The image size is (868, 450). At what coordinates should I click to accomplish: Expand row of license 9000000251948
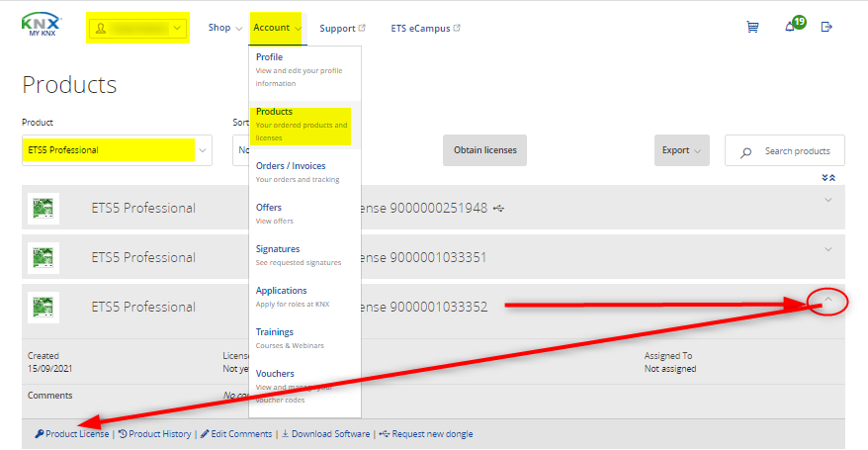pos(828,200)
